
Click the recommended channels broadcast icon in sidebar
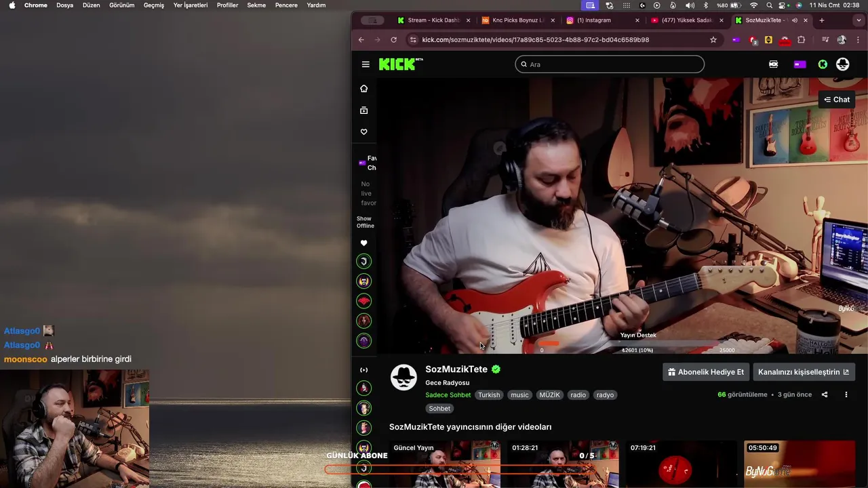coord(364,370)
